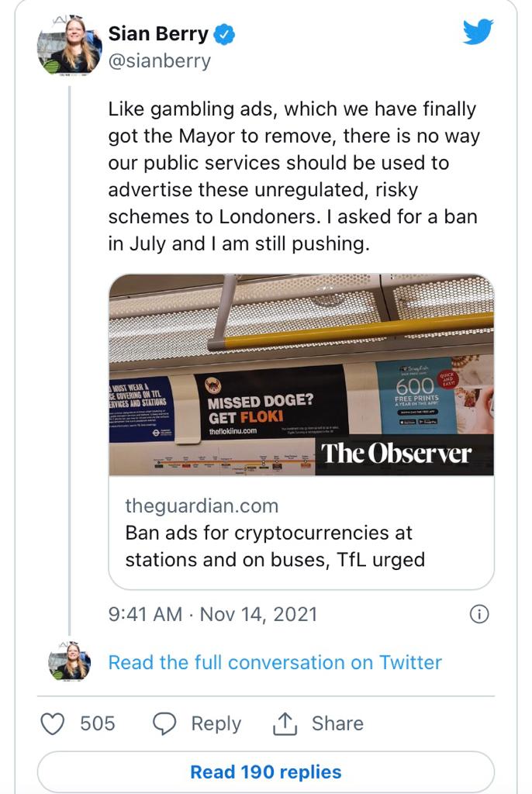Open Sian Berry's profile picture
Screen dimensions: 532x794
(x=70, y=47)
